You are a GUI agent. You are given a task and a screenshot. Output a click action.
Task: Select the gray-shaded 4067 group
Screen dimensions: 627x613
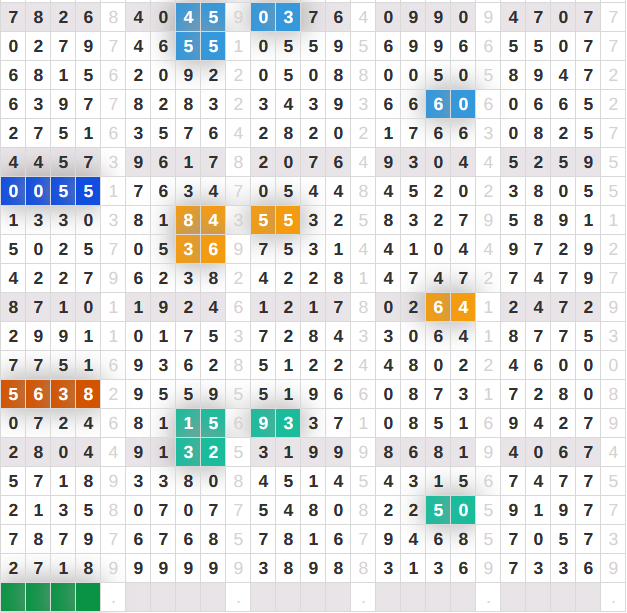pyautogui.click(x=551, y=452)
